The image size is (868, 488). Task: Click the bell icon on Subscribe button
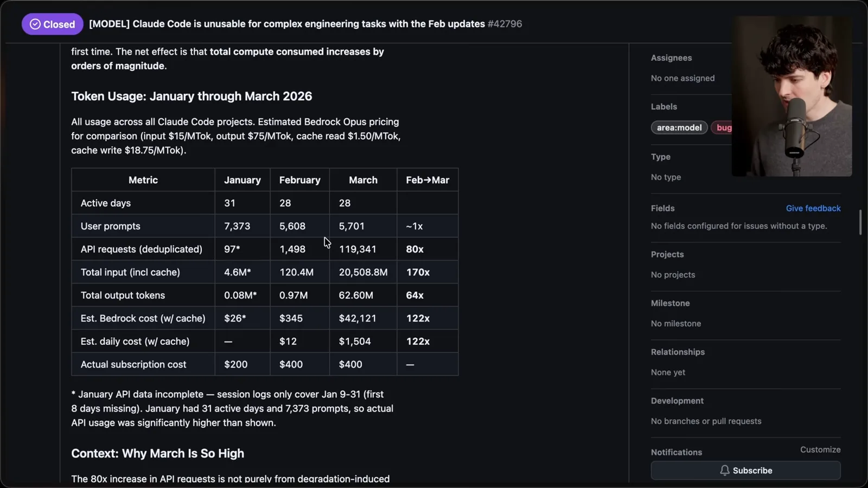pos(725,470)
